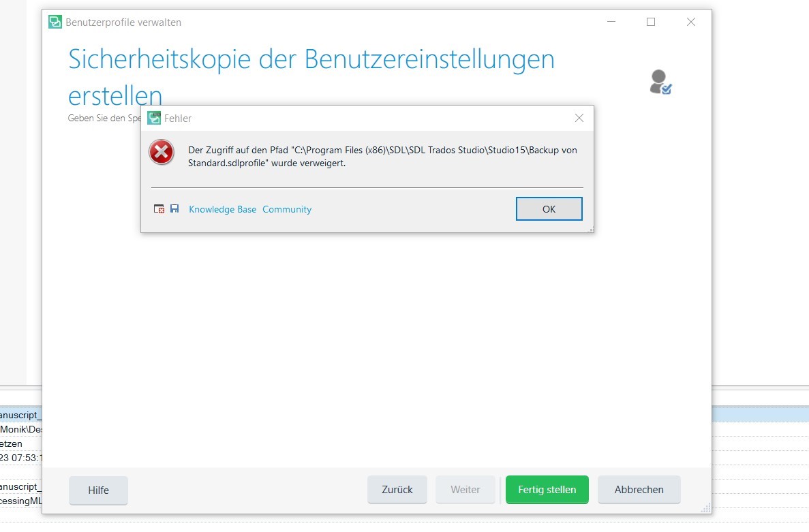Click the Hilfe button
The image size is (809, 532).
pos(98,490)
